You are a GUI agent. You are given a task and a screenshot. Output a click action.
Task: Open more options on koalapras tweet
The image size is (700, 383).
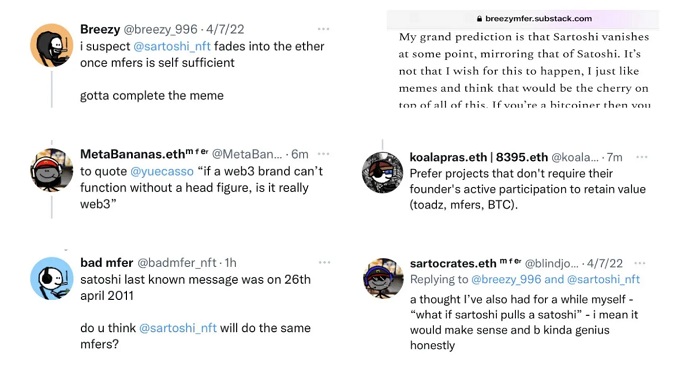(x=642, y=157)
